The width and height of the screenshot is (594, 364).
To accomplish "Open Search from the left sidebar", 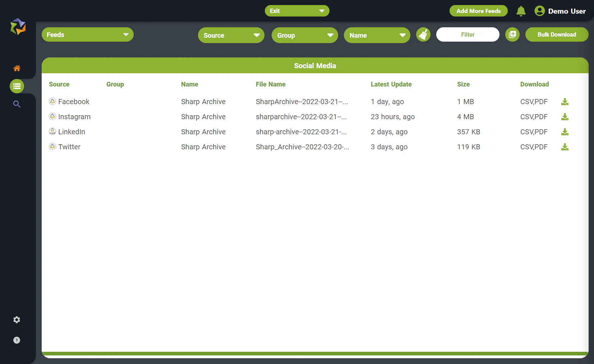I will pos(17,104).
